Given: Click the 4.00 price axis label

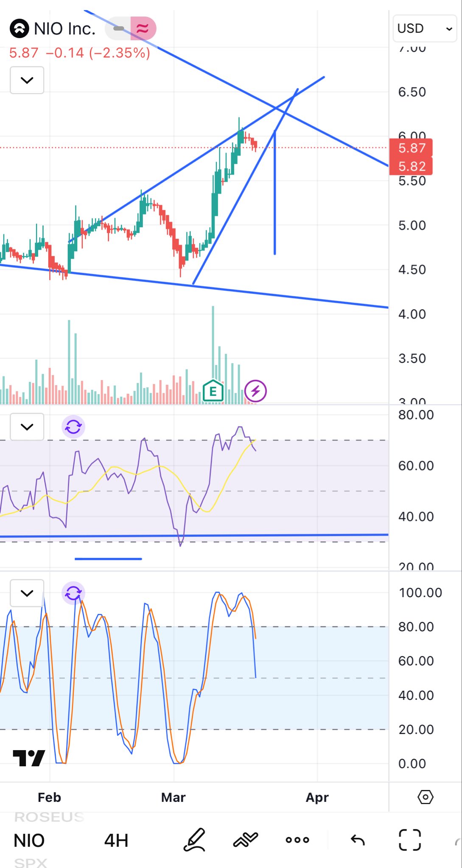Looking at the screenshot, I should click(x=412, y=314).
